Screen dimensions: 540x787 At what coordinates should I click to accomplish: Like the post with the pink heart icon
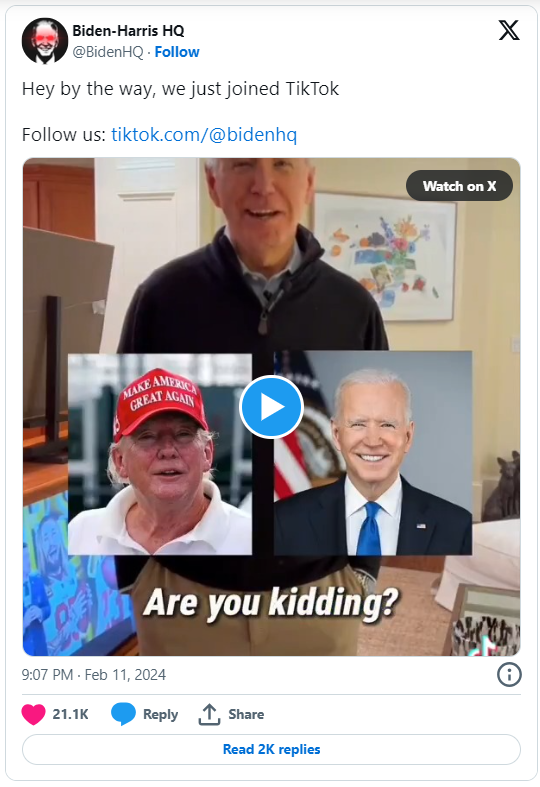coord(33,714)
